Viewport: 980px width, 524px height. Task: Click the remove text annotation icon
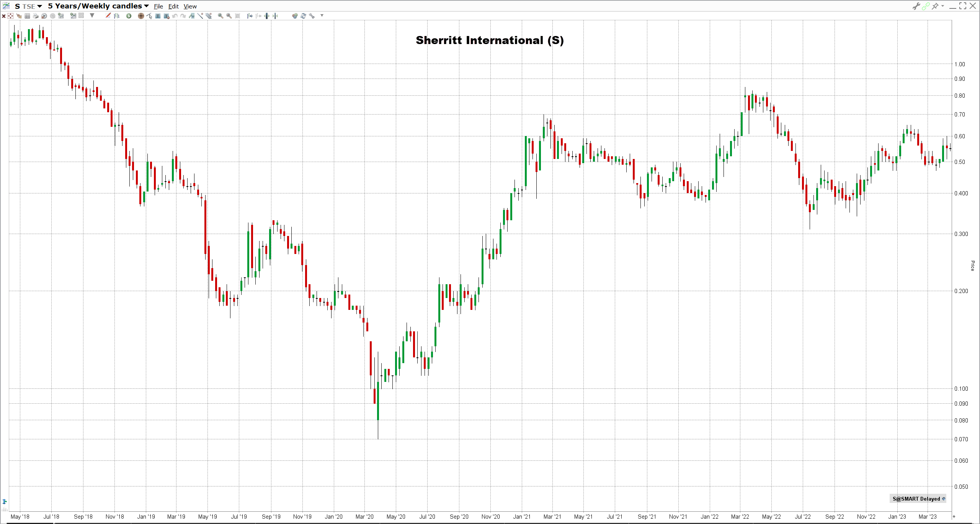click(x=167, y=16)
